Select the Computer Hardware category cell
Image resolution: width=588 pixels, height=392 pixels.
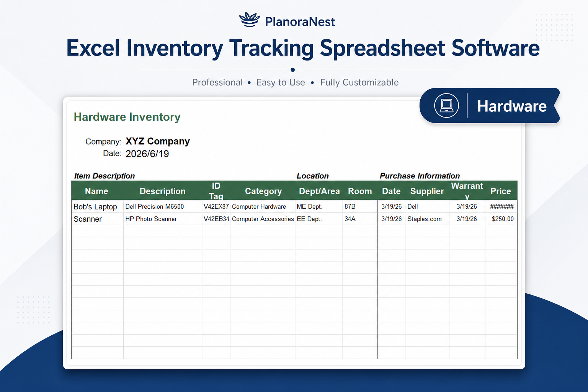pyautogui.click(x=263, y=207)
